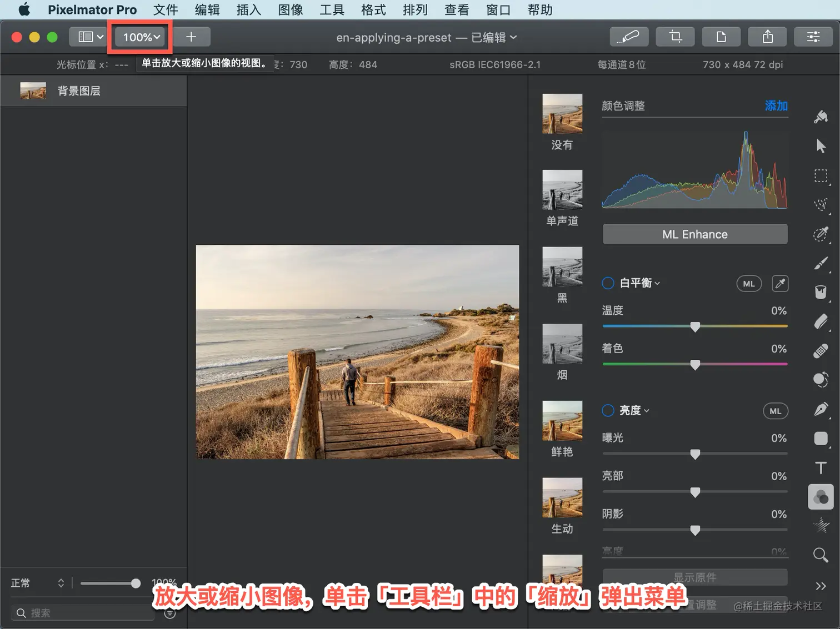The width and height of the screenshot is (840, 629).
Task: Select the Zoom magnifier tool
Action: 821,555
